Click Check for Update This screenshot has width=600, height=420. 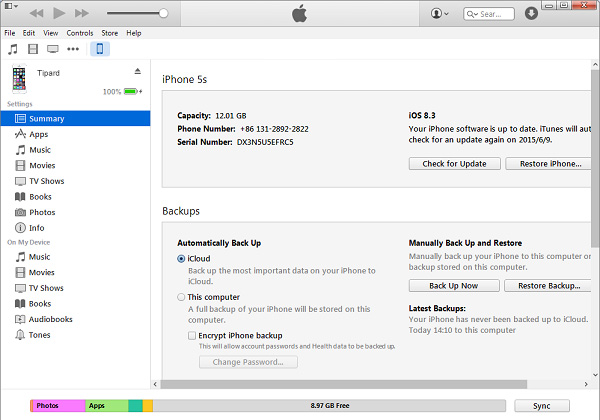coord(455,164)
